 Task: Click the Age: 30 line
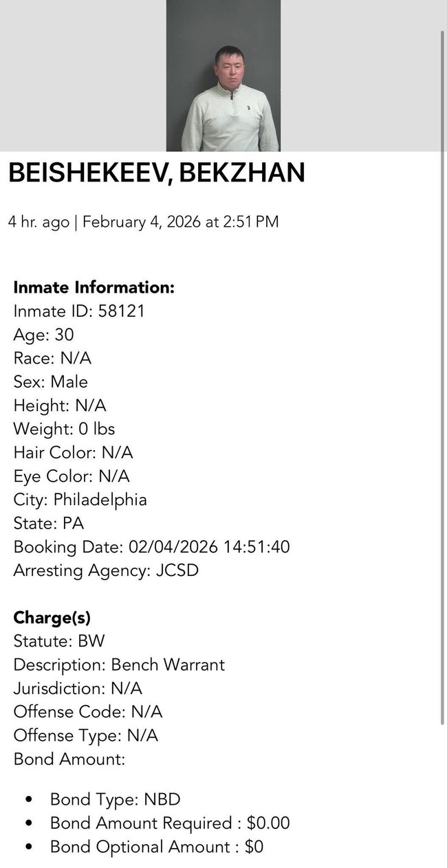click(43, 335)
